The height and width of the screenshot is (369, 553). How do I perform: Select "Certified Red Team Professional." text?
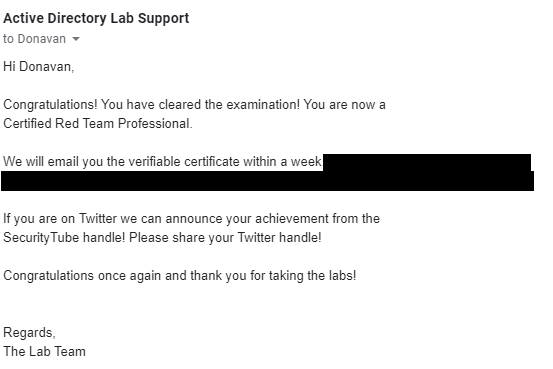click(x=98, y=123)
